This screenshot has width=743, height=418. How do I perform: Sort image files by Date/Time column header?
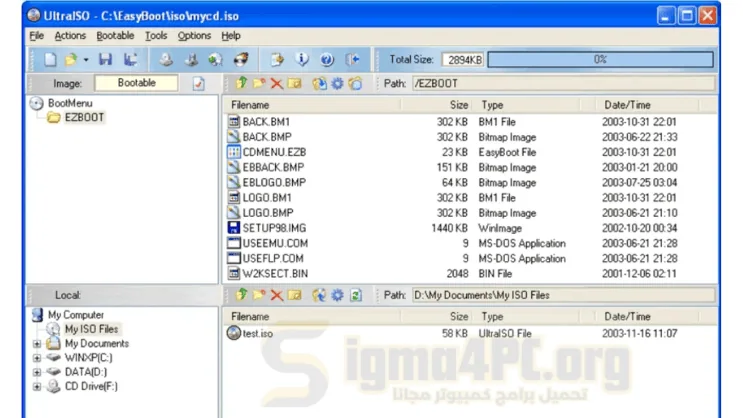(627, 105)
